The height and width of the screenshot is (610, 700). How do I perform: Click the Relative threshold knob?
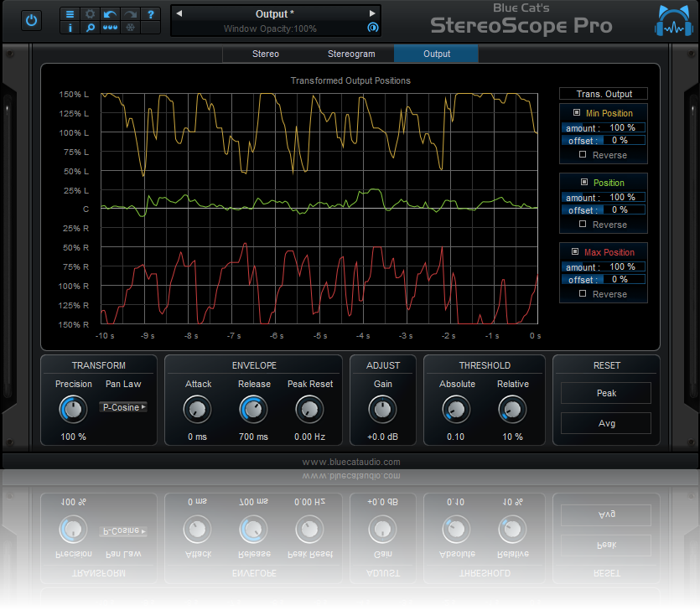(512, 410)
